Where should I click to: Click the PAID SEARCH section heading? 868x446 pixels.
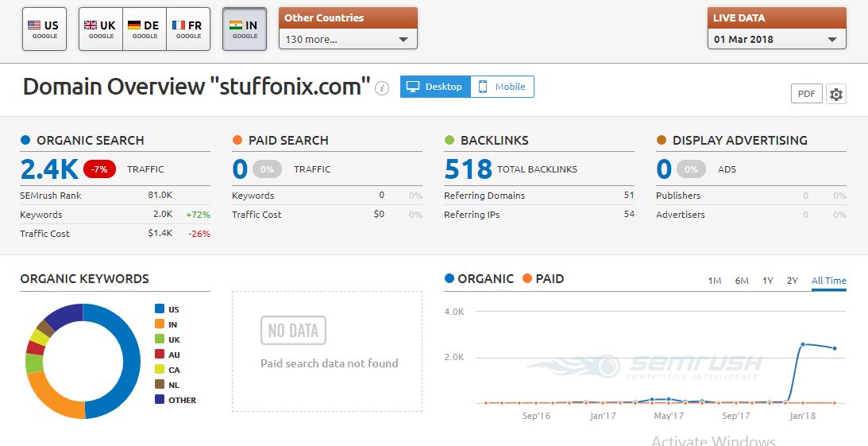(x=288, y=140)
